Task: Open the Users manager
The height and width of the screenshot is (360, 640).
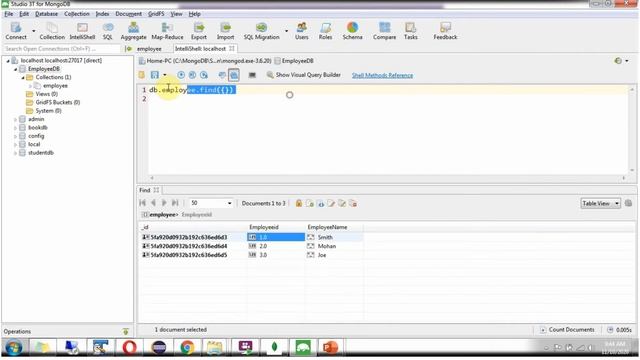Action: pos(302,31)
